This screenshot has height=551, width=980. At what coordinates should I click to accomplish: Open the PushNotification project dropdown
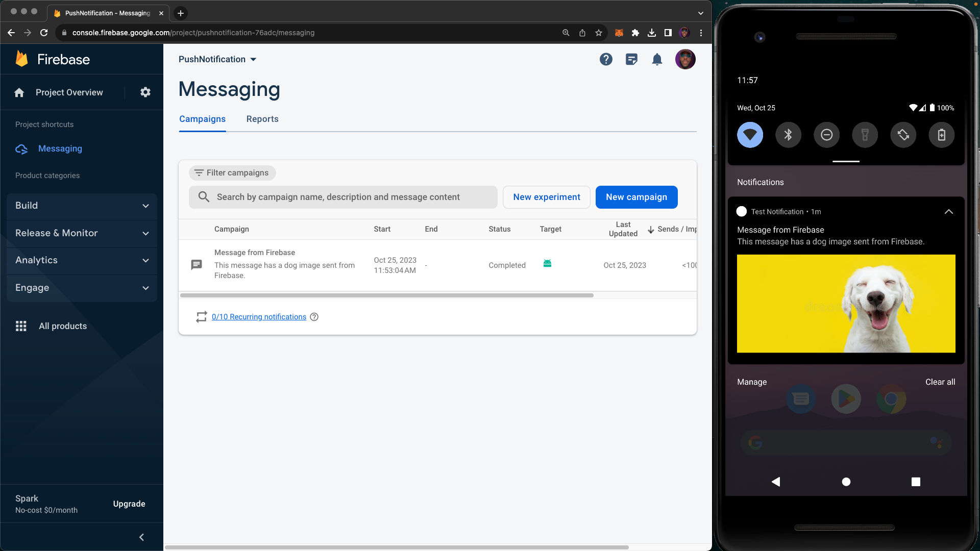(x=218, y=59)
